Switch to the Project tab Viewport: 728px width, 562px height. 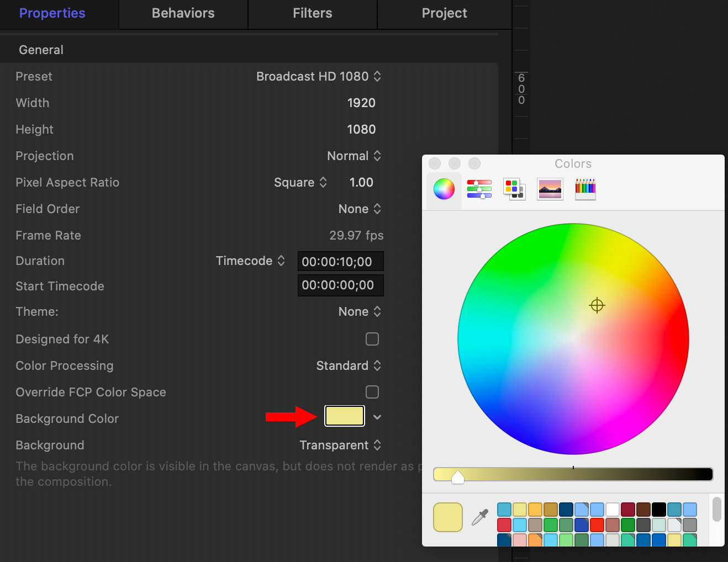tap(444, 13)
